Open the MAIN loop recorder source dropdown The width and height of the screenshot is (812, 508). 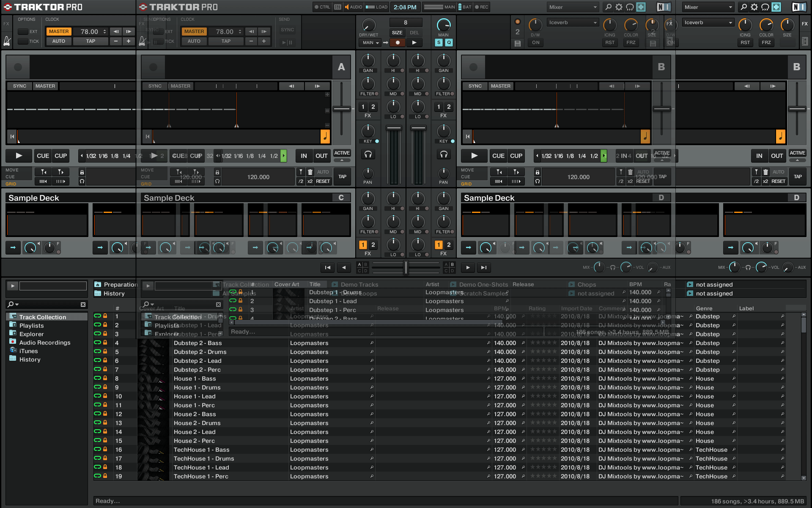pos(370,42)
